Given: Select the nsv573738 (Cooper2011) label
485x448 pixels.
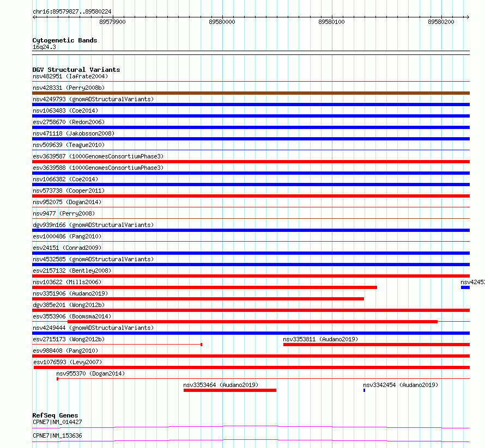Looking at the screenshot, I should [69, 191].
